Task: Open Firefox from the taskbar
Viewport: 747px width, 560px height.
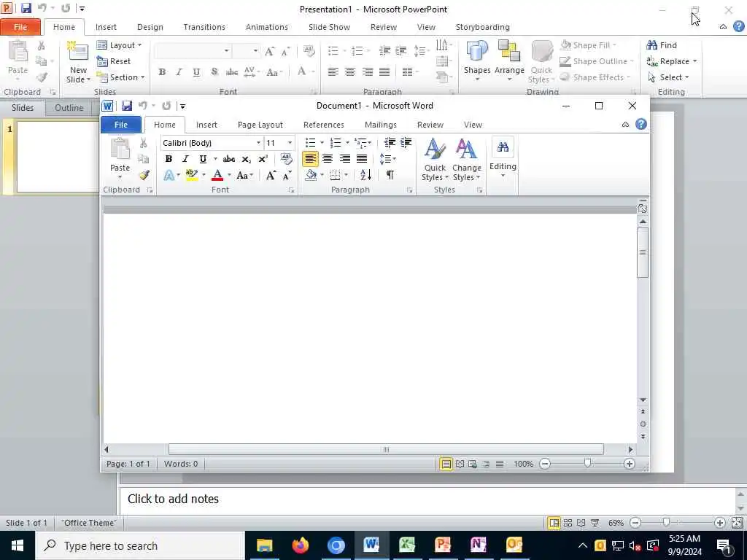Action: [x=300, y=545]
